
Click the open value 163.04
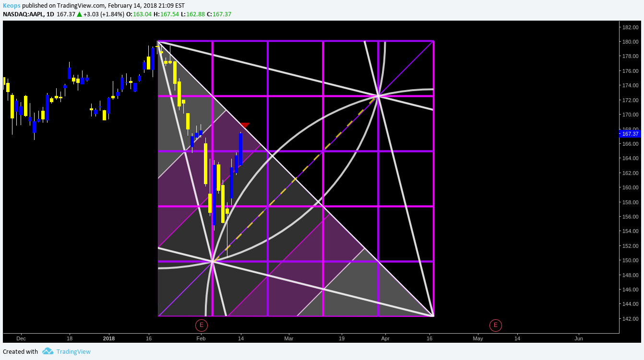(x=142, y=14)
